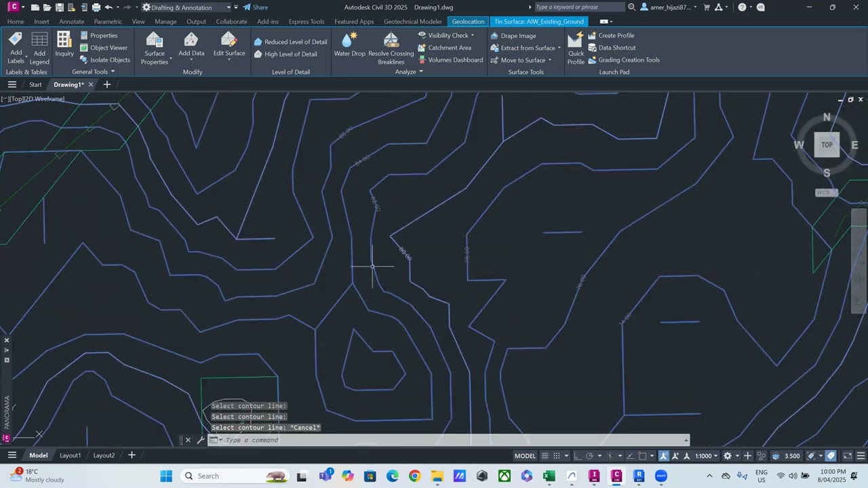Click the Open file icon
Screen dimensions: 868x488
(x=47, y=7)
